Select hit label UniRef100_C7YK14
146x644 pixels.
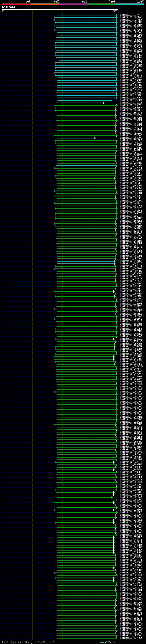[131, 168]
